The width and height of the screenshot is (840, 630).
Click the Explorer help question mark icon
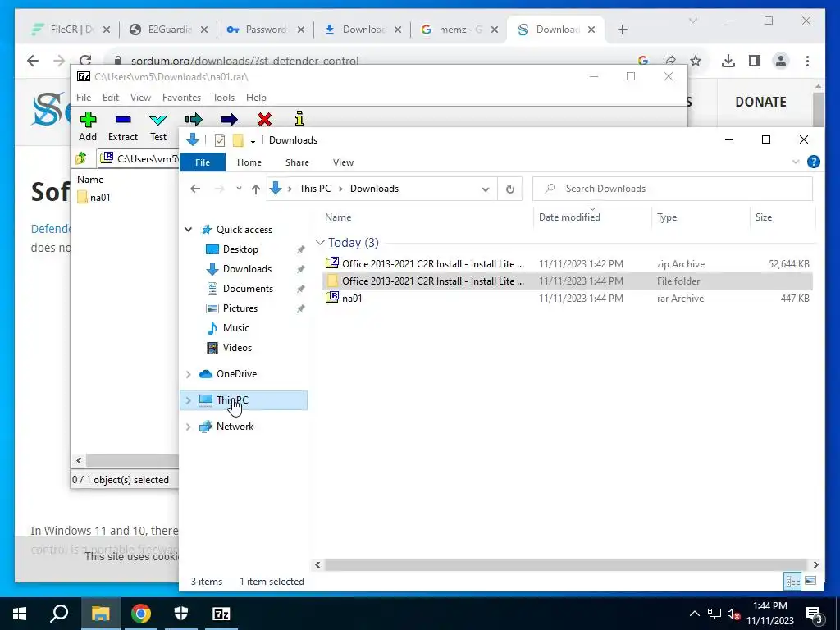click(x=813, y=162)
